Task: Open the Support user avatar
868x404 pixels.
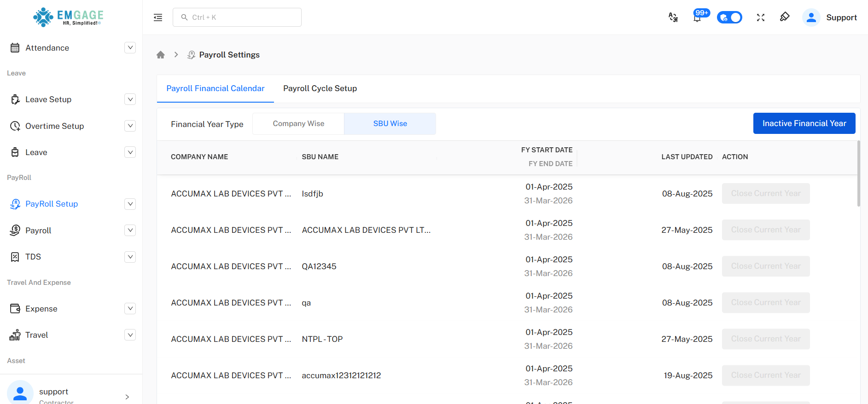Action: 811,17
